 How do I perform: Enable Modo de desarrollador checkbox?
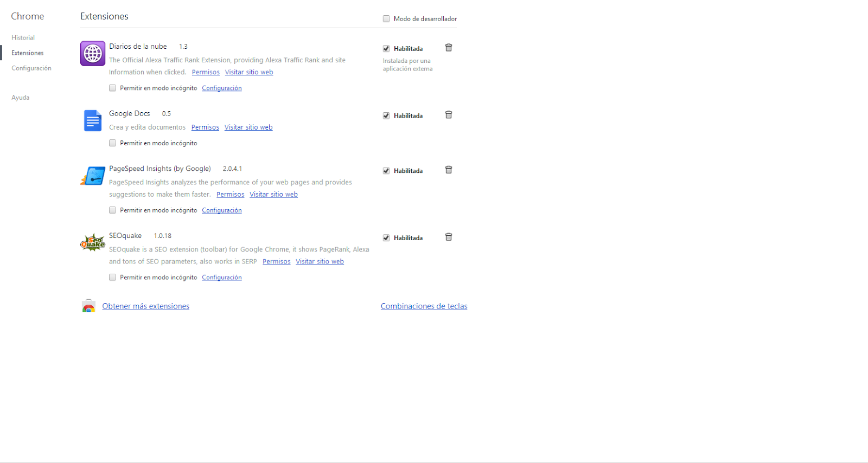point(386,18)
